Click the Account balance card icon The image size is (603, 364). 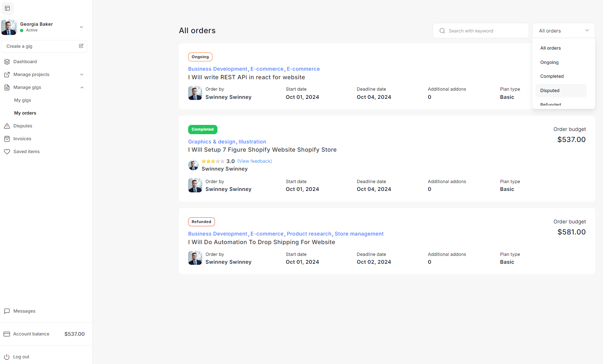[7, 334]
